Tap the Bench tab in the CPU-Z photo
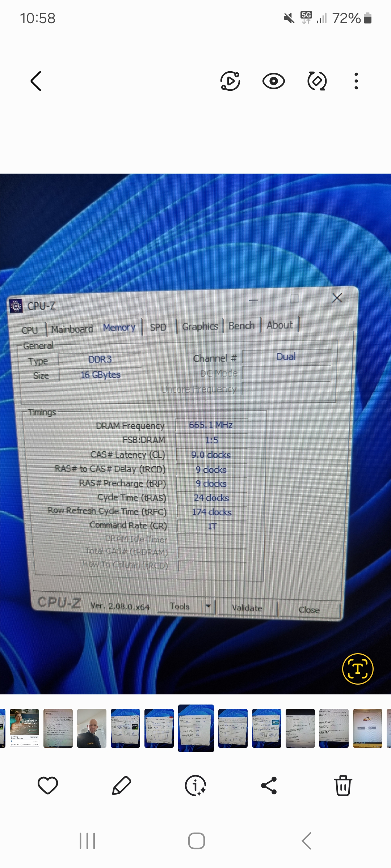Screen dimensions: 391x868 click(x=241, y=325)
